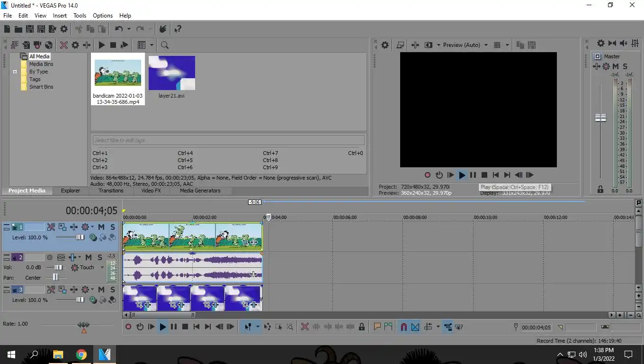Open project Properties gear in main toolbar
Image resolution: width=644 pixels, height=364 pixels.
[64, 29]
